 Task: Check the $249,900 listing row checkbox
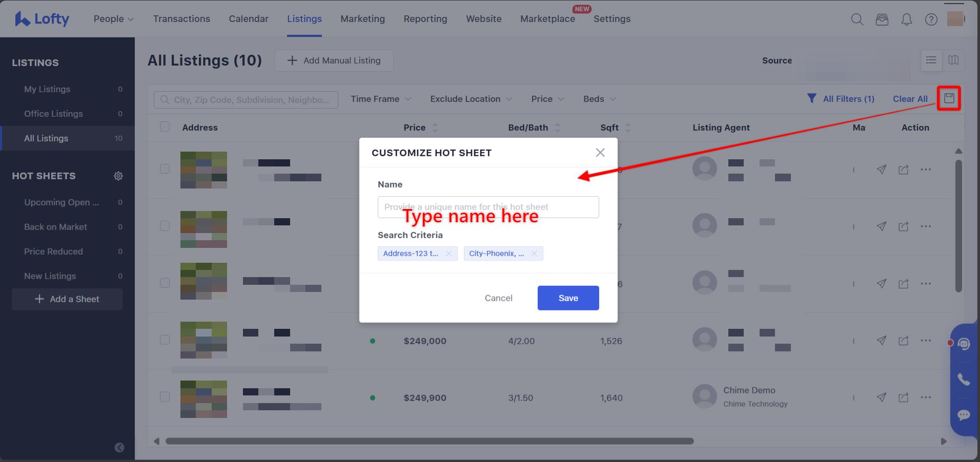click(165, 397)
